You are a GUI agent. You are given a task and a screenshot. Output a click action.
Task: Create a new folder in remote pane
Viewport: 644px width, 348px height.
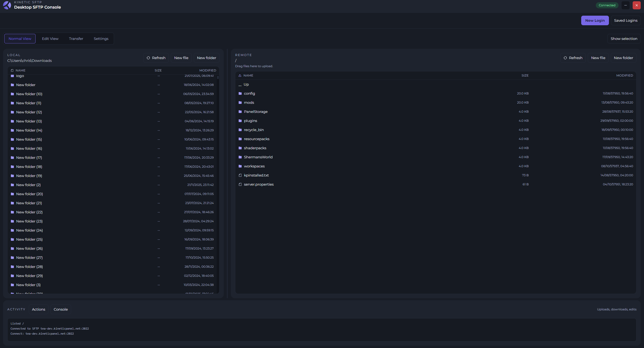coord(623,58)
